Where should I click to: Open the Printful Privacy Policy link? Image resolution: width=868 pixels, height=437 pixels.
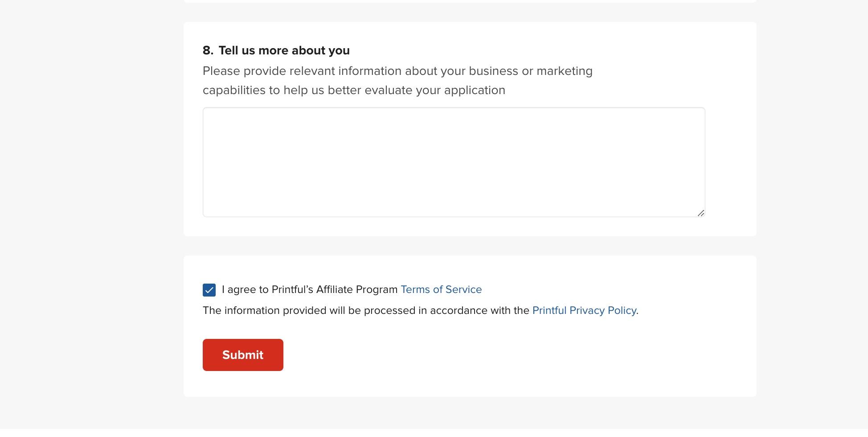point(584,310)
